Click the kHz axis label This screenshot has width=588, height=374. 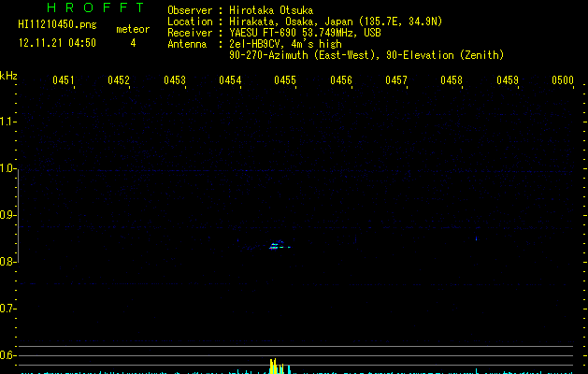[x=8, y=76]
